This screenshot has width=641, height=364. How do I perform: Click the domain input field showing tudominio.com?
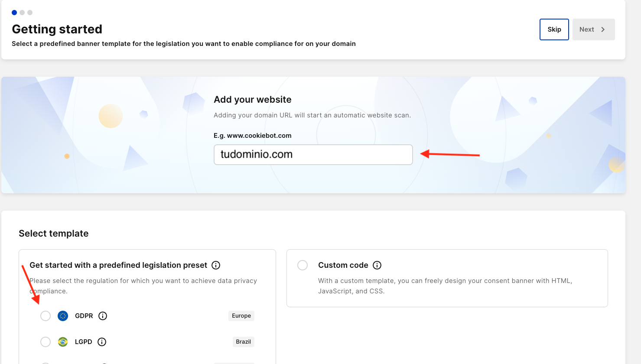[x=313, y=154]
